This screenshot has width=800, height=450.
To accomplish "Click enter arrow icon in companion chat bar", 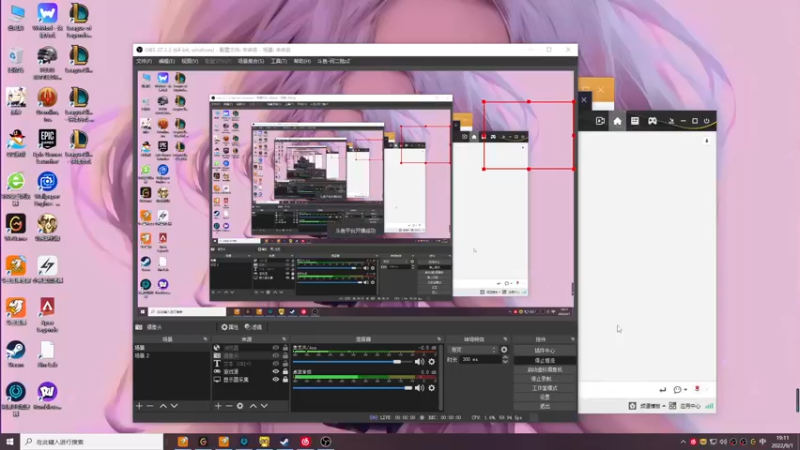I will (662, 390).
